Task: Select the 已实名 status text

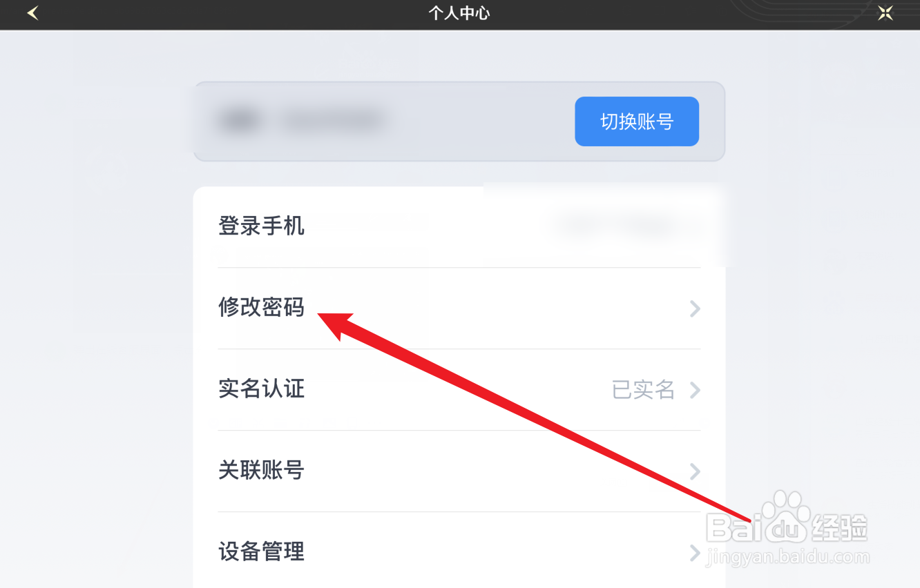Action: tap(643, 390)
